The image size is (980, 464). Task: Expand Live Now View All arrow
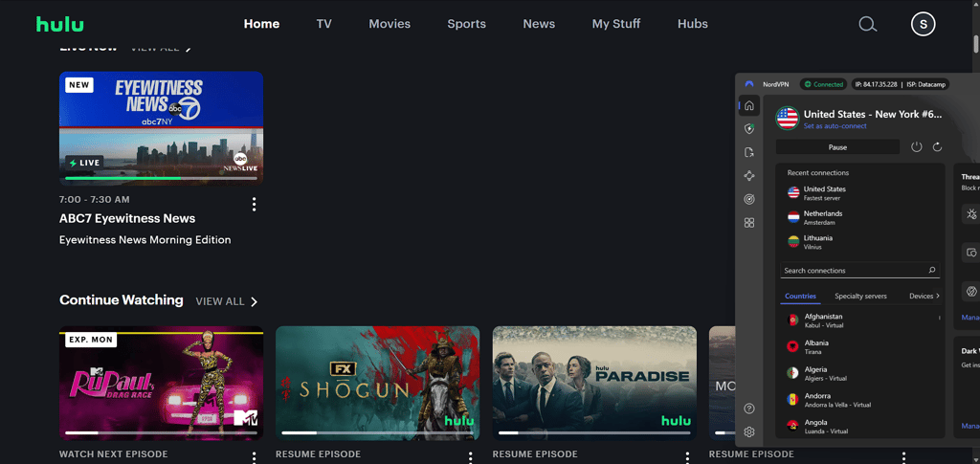point(189,48)
